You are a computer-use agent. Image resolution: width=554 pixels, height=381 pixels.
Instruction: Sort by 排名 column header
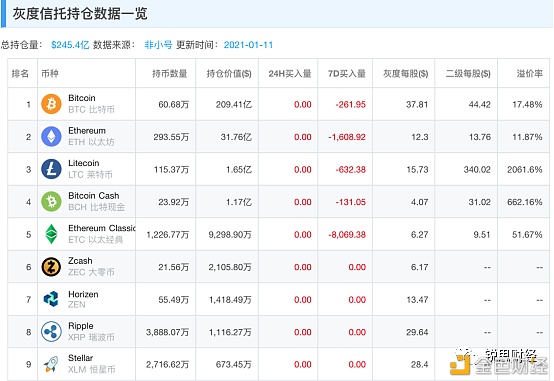[x=20, y=74]
